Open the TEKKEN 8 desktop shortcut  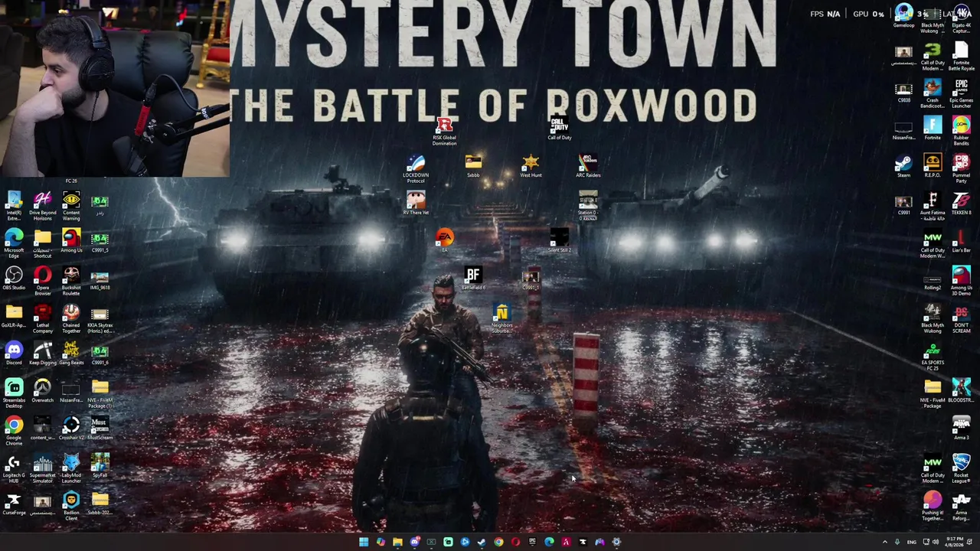[961, 204]
